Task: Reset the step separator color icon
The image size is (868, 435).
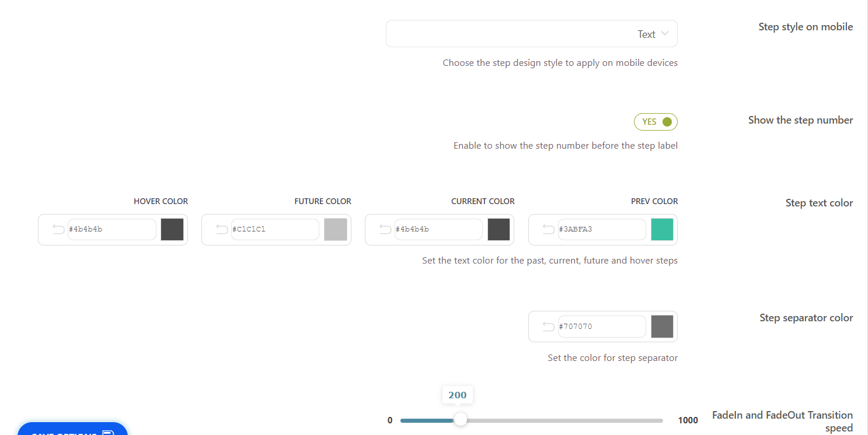Action: (549, 327)
